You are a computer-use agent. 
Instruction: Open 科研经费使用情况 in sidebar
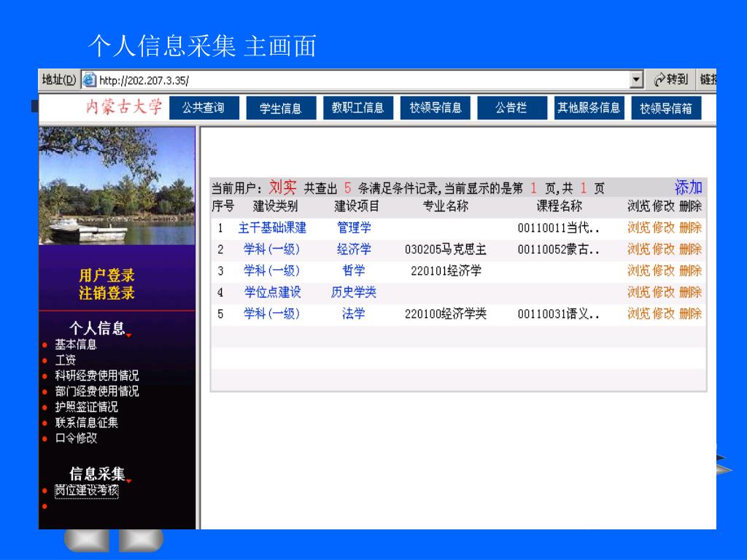[x=97, y=376]
